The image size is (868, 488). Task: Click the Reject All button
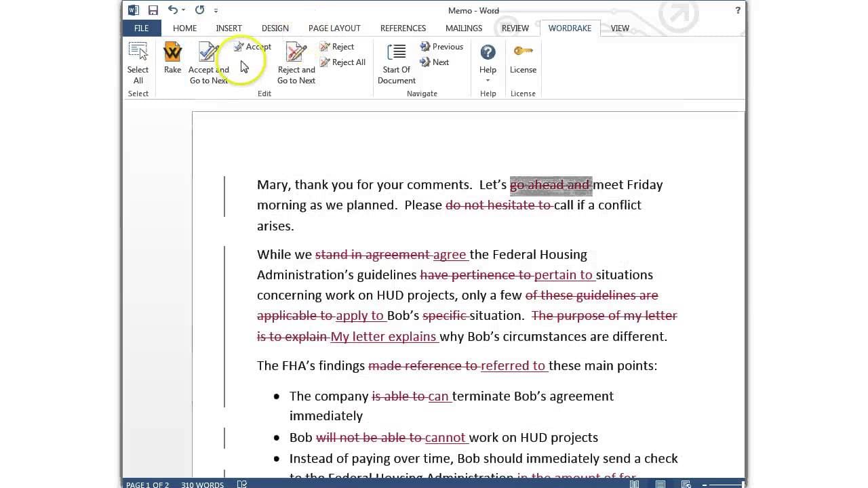point(343,62)
